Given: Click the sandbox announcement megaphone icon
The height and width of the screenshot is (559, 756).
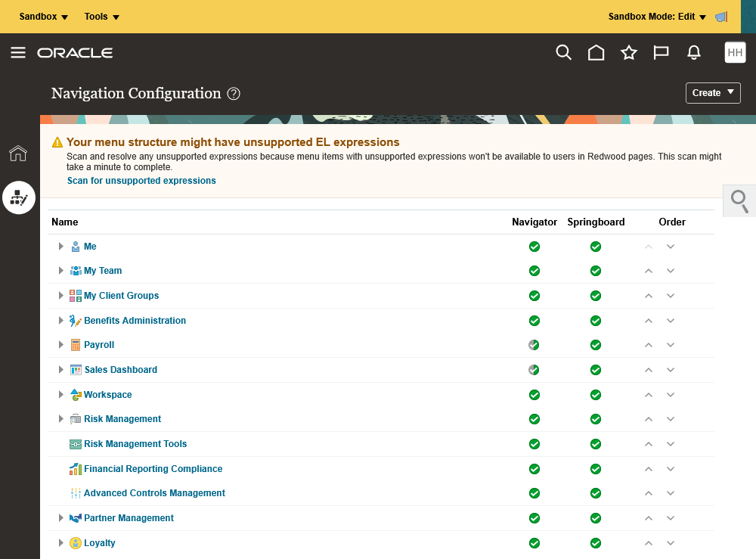Looking at the screenshot, I should (x=721, y=17).
